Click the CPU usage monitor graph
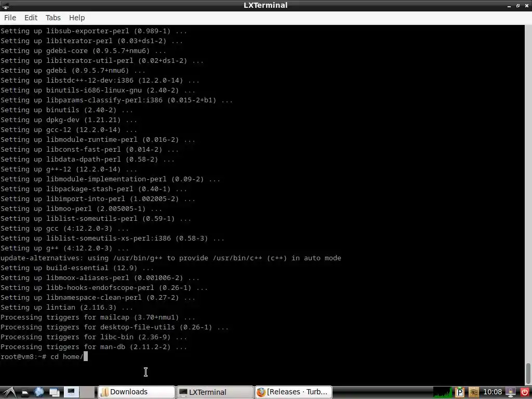 [x=443, y=392]
